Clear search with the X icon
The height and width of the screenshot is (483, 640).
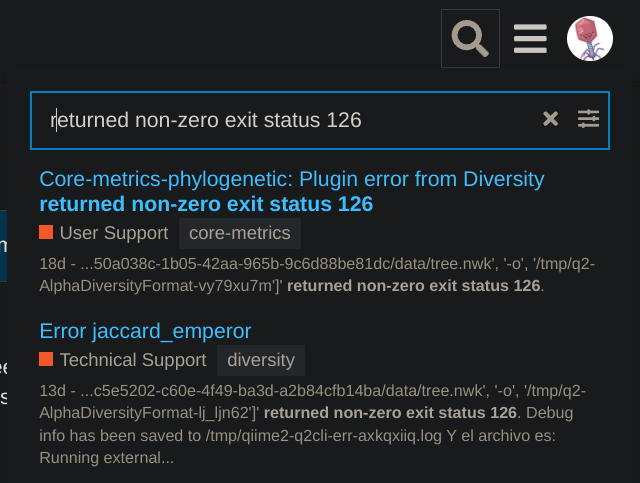tap(550, 119)
